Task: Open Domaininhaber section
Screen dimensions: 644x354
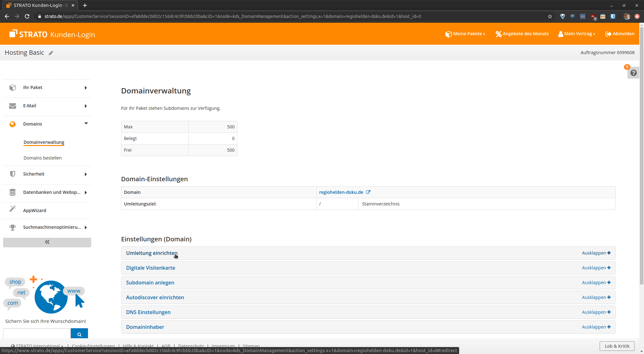Action: click(145, 327)
